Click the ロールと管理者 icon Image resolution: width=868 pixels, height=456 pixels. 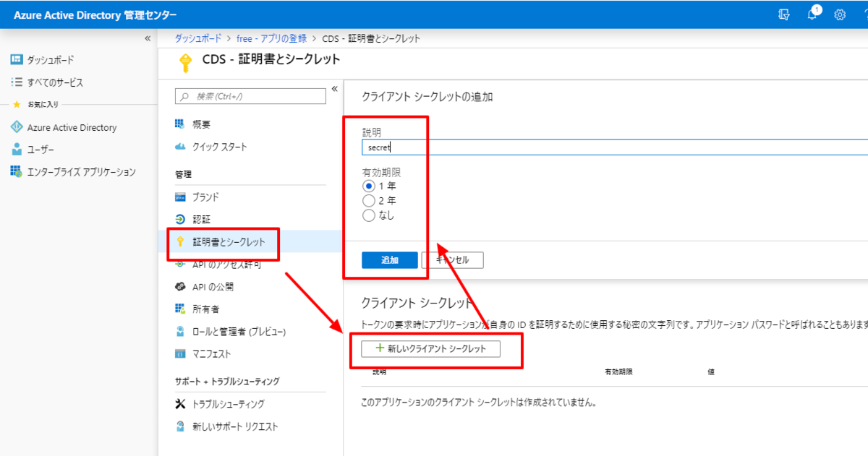pos(180,332)
